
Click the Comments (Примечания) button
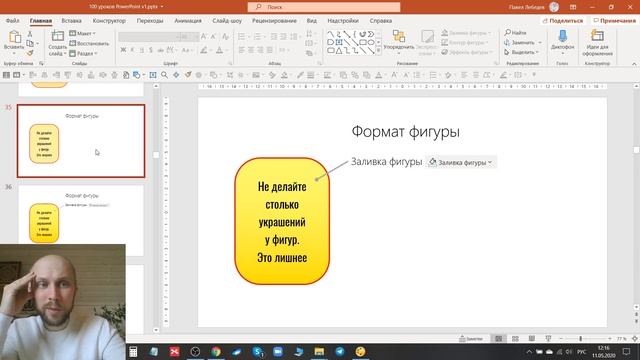(x=615, y=20)
